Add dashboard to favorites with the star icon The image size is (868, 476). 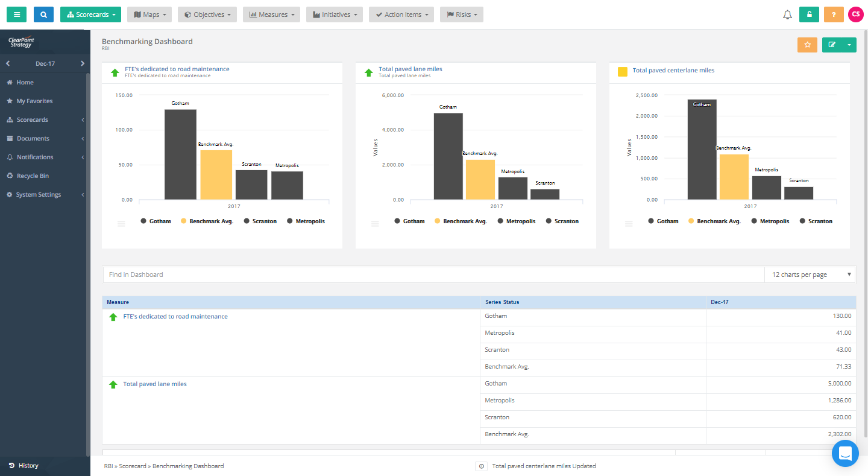[807, 45]
